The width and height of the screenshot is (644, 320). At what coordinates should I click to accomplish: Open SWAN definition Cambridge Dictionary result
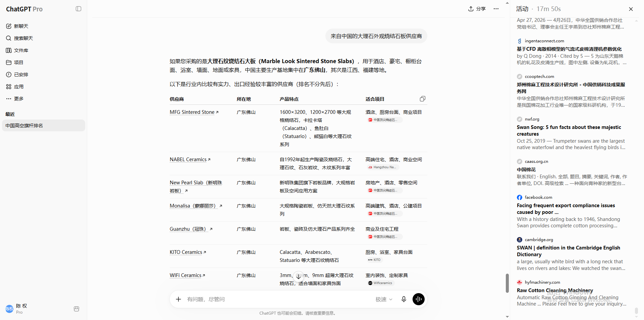(x=569, y=251)
